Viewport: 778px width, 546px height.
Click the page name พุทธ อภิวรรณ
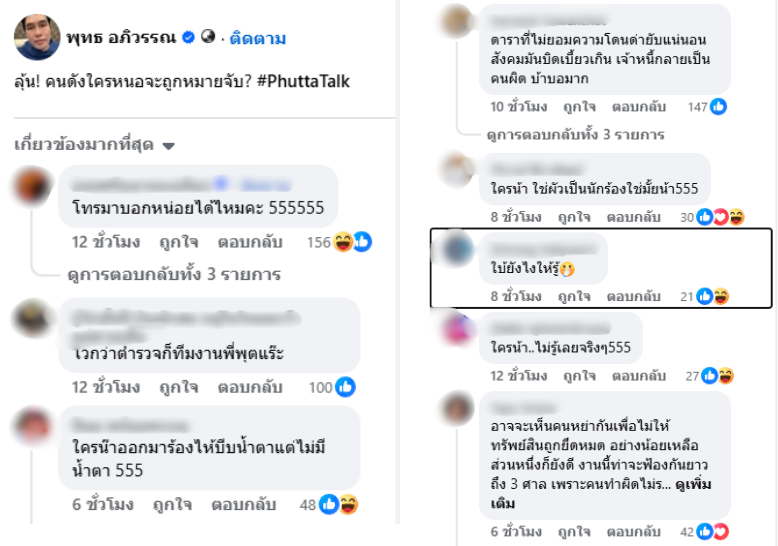pos(121,38)
